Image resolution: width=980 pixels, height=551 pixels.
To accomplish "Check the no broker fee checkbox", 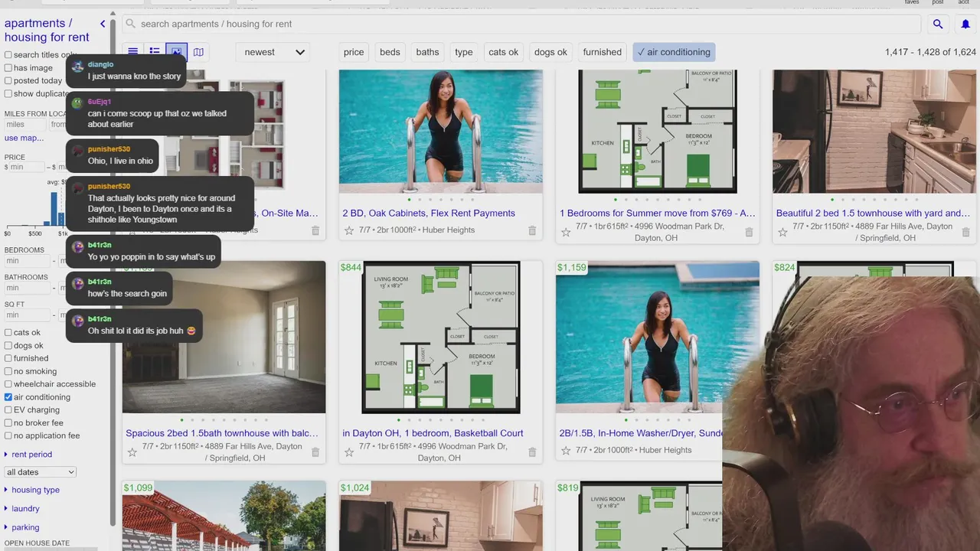I will pos(8,423).
